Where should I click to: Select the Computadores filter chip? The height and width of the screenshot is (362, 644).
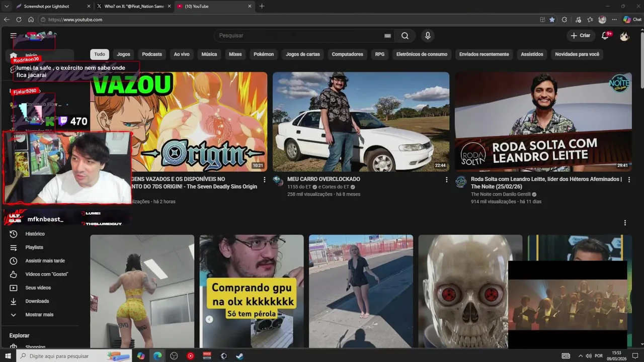(x=347, y=54)
